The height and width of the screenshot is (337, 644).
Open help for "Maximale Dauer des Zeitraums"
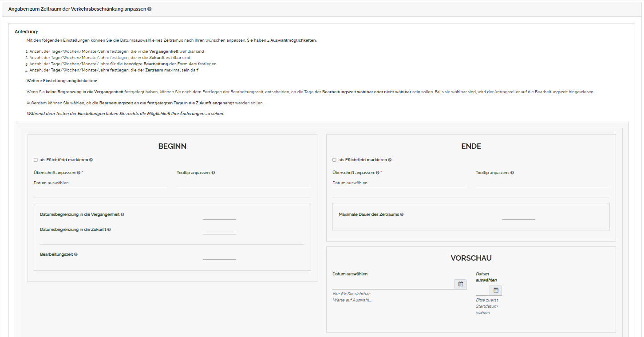402,214
